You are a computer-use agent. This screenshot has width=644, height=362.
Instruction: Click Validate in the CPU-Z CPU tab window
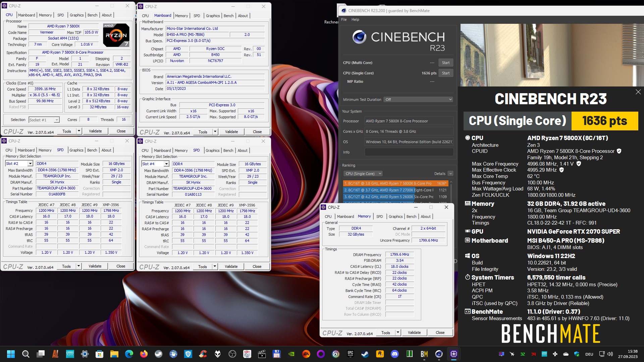[95, 131]
